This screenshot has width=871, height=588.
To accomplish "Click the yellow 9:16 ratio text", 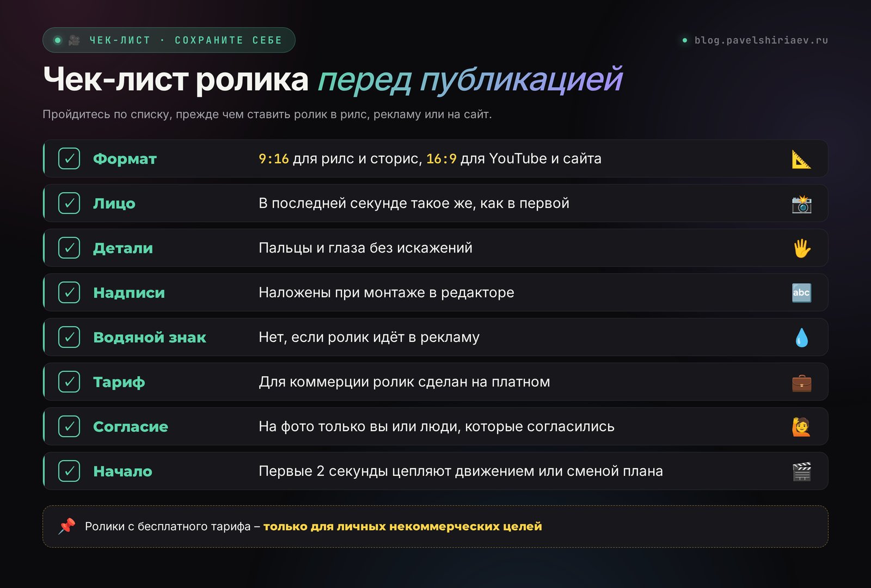I will coord(274,159).
